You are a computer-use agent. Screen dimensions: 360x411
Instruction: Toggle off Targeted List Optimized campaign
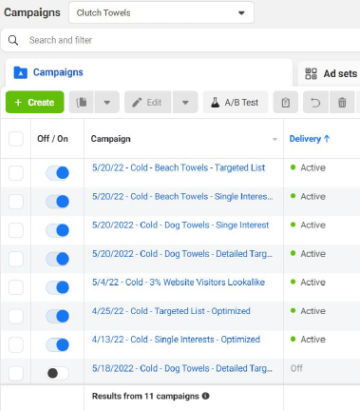click(57, 316)
